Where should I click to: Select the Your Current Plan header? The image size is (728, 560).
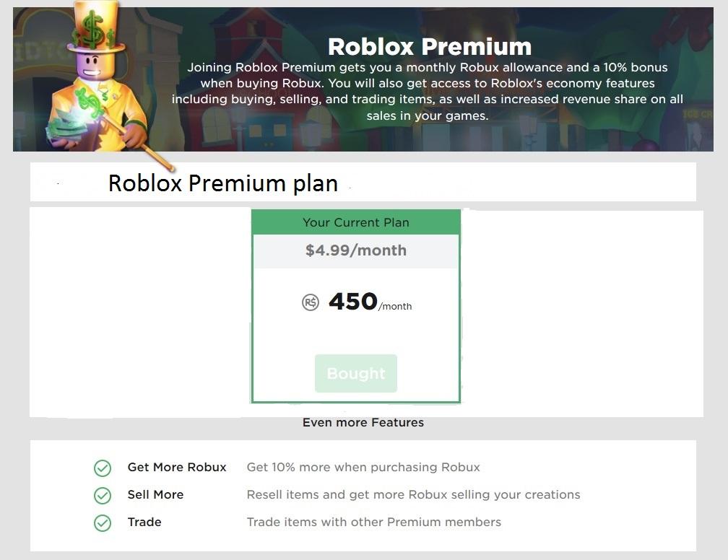[x=356, y=222]
